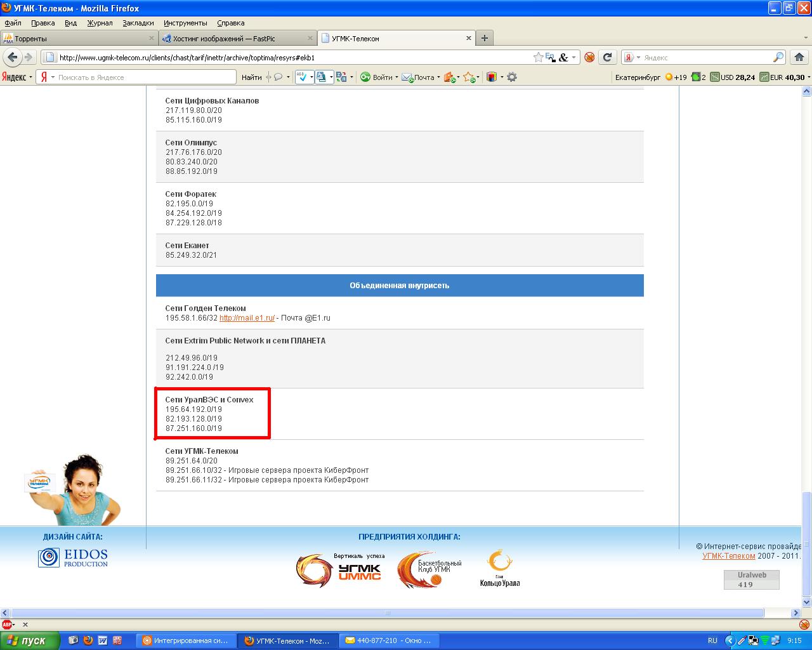Open the Войти dropdown arrow
812x650 pixels.
tap(396, 77)
